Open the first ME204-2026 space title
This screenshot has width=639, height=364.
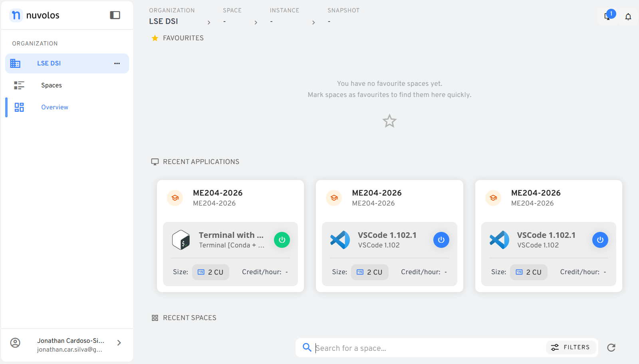218,193
